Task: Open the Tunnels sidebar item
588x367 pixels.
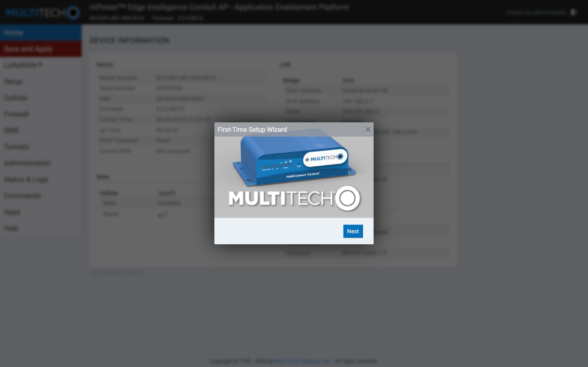Action: point(17,147)
